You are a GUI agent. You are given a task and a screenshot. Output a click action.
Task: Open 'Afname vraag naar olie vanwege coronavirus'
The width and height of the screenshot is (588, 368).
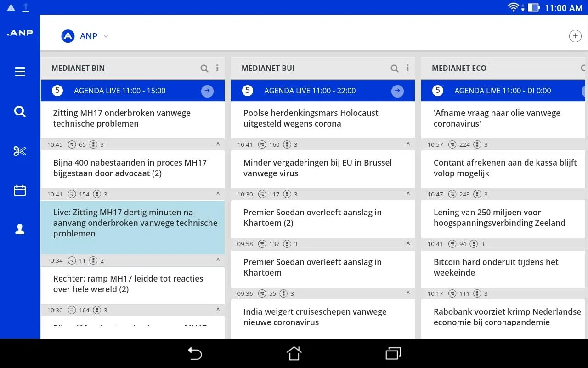click(x=503, y=120)
